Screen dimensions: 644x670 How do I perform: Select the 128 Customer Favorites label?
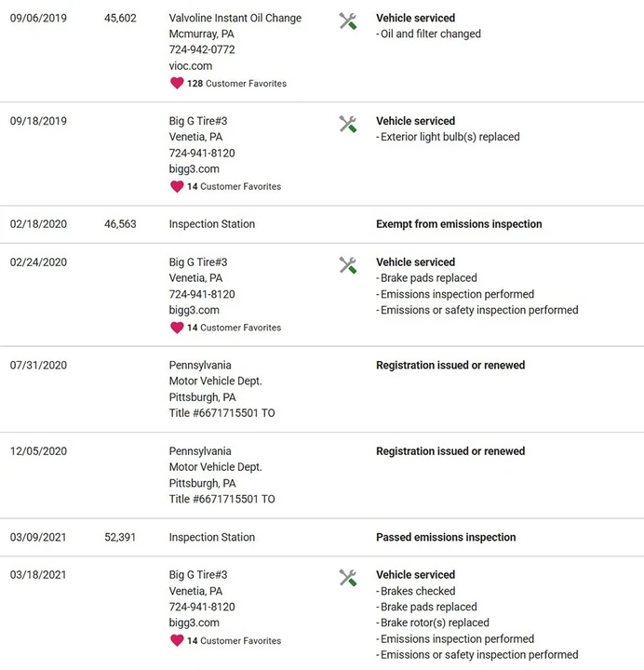[x=236, y=84]
